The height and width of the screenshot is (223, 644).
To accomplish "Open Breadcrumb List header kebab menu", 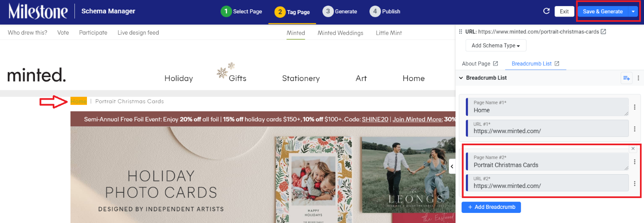I will tap(638, 78).
